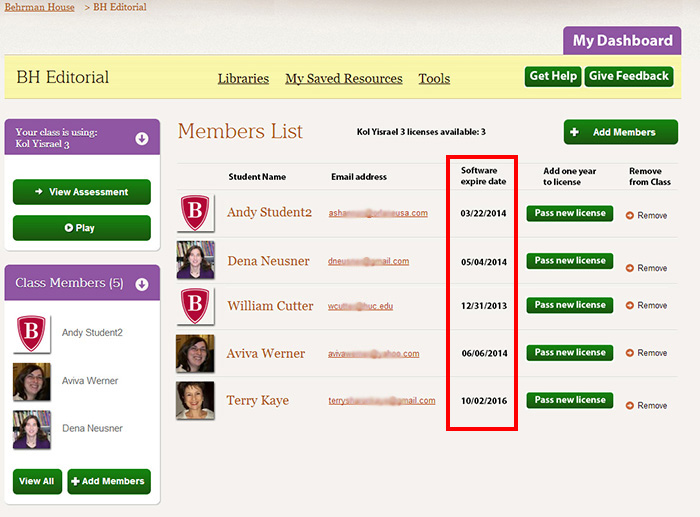
Task: Pass new license to Aviva Werner
Action: [x=570, y=353]
